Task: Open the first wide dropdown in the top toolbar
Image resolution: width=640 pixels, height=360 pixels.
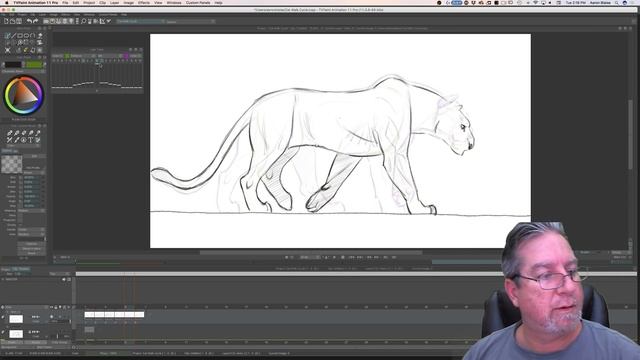Action: (140, 21)
